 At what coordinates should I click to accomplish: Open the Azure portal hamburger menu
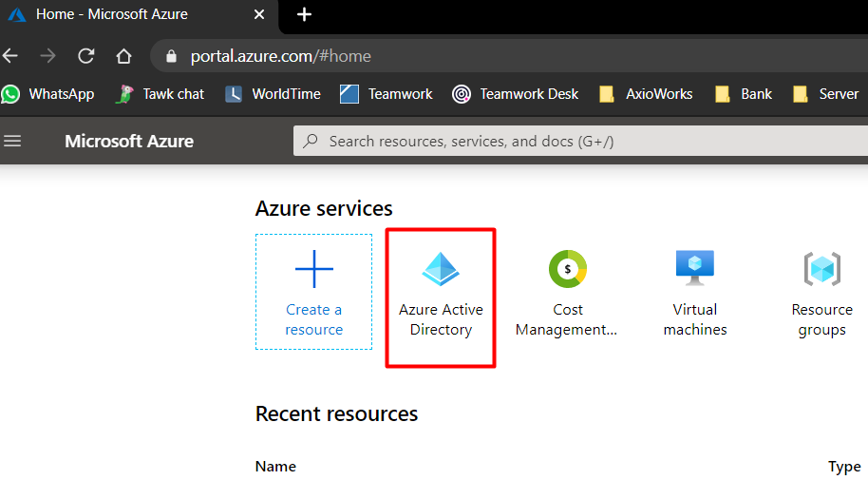12,142
